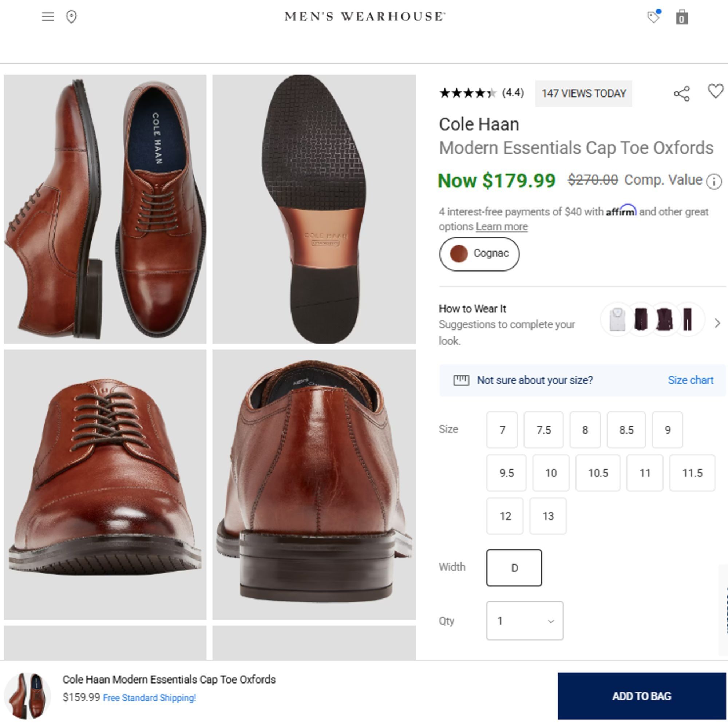
Task: Select size 12
Action: click(x=505, y=516)
